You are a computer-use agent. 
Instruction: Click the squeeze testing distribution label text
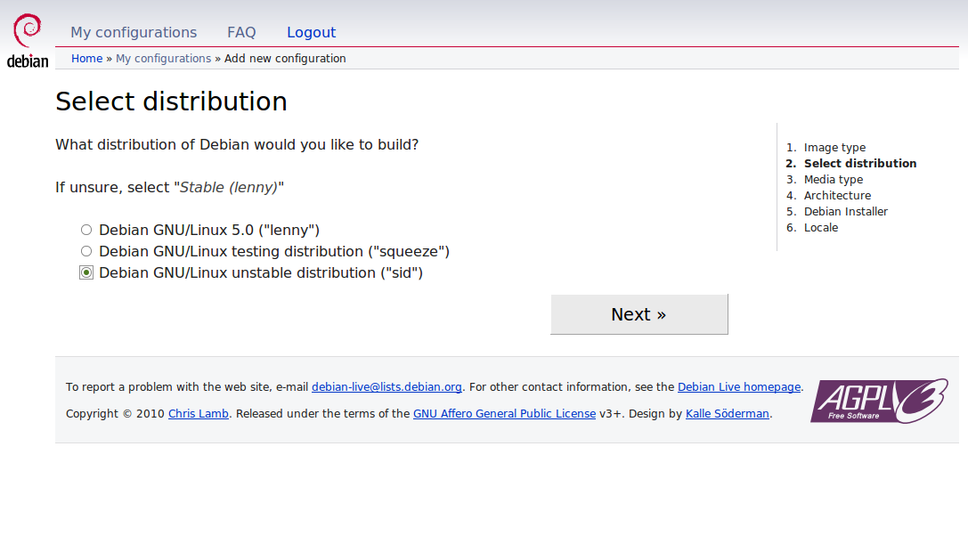tap(274, 251)
